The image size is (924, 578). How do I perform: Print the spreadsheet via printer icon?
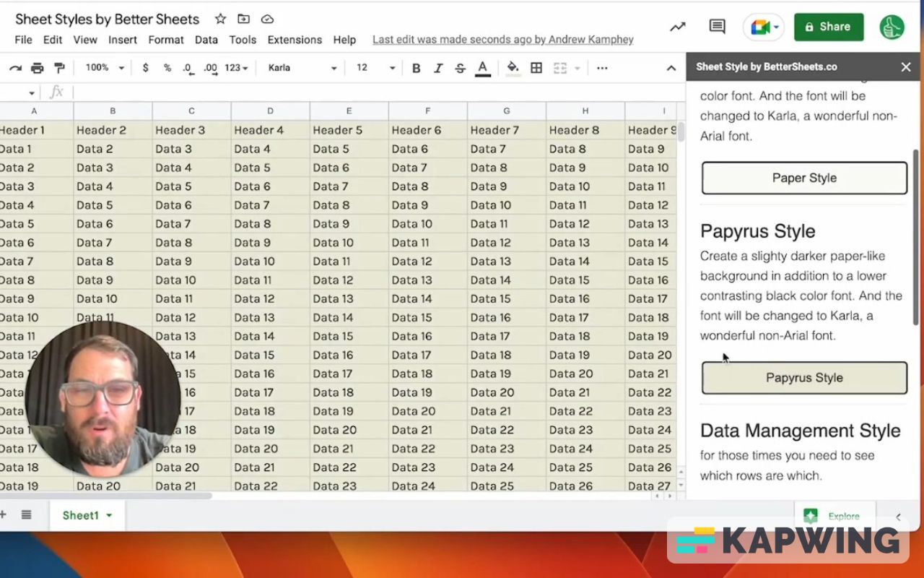click(38, 68)
